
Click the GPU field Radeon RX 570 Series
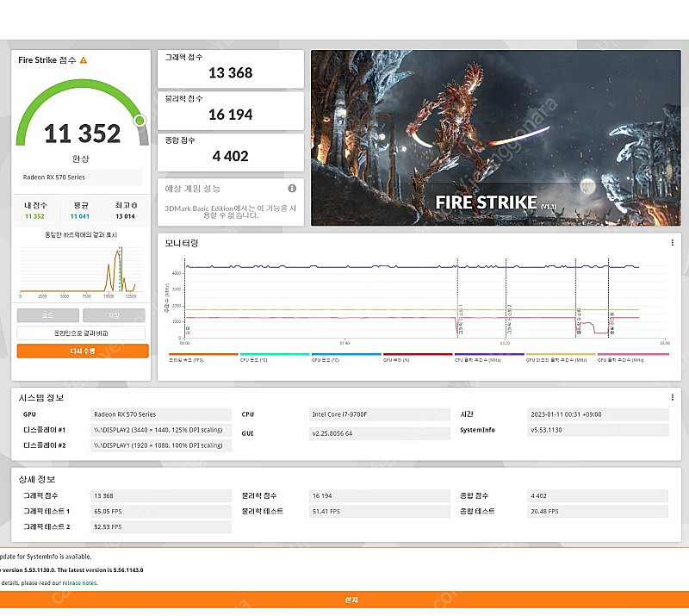click(x=161, y=414)
